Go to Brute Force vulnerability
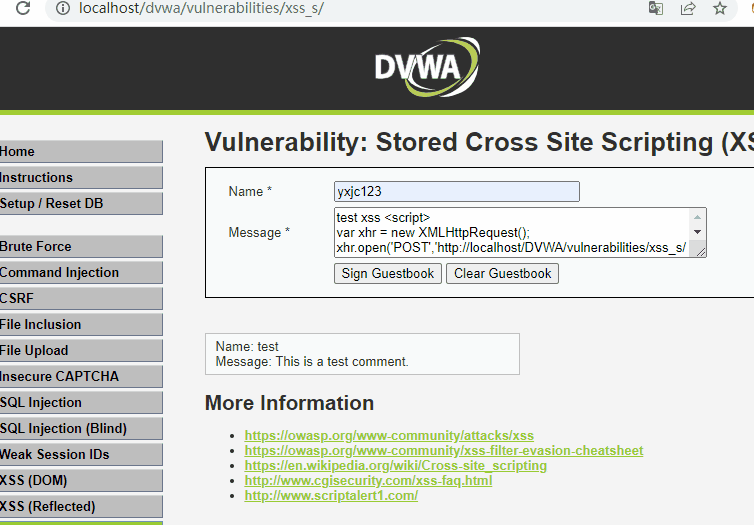Screen dimensions: 754x525 point(81,246)
